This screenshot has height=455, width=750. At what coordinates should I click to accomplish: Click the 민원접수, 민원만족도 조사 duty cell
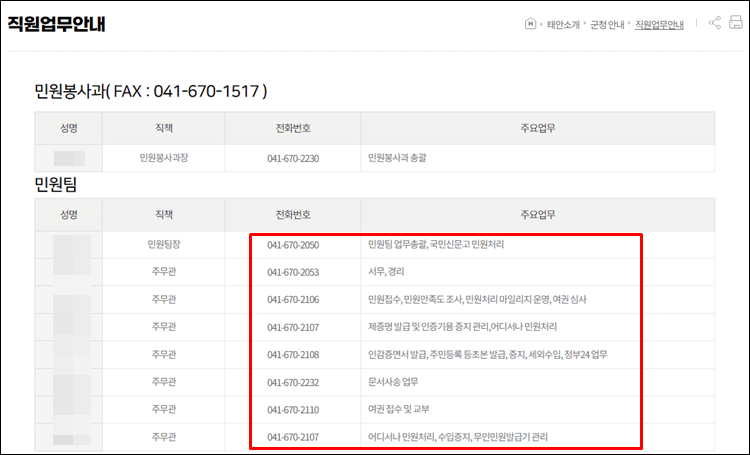[x=538, y=300]
